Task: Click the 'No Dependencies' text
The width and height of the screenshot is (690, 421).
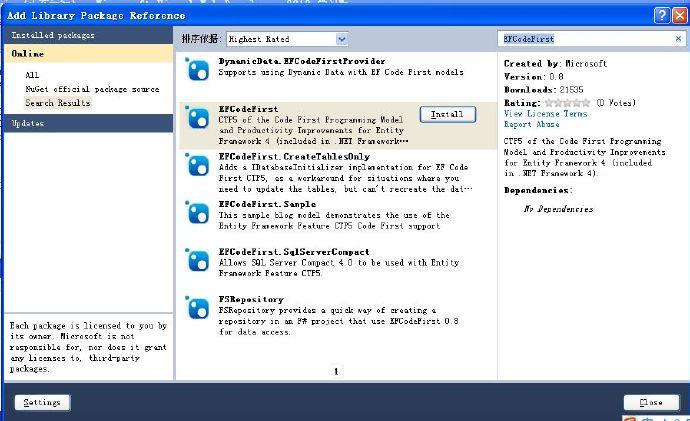Action: (558, 209)
